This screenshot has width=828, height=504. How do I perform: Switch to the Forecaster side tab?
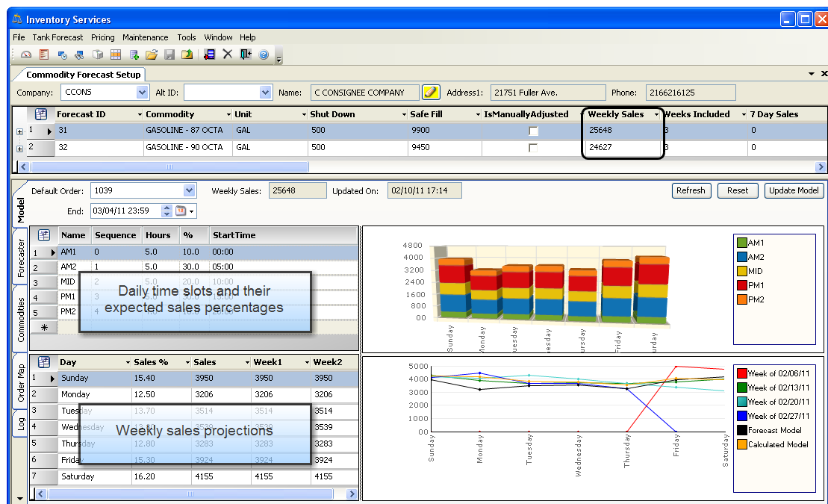tap(21, 258)
